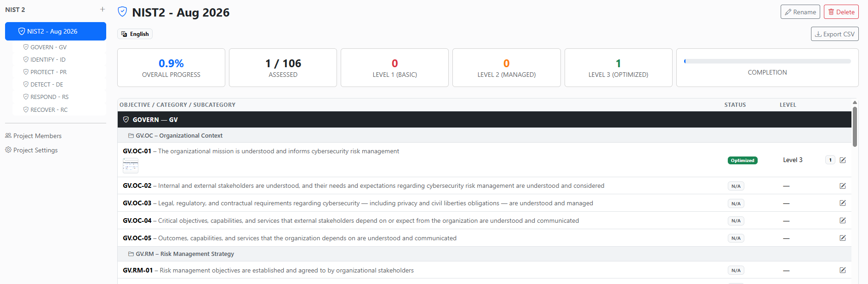Click the N/A status badge for GV.OC-02

pos(736,186)
